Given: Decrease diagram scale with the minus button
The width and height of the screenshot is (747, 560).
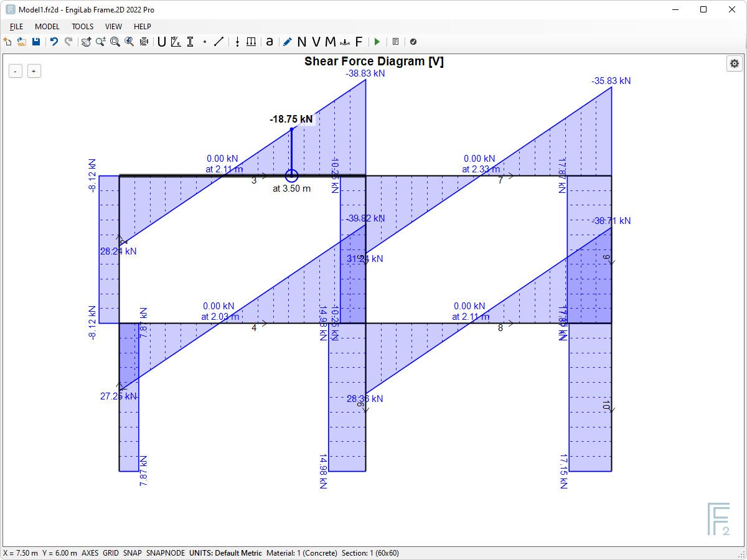Looking at the screenshot, I should tap(15, 71).
